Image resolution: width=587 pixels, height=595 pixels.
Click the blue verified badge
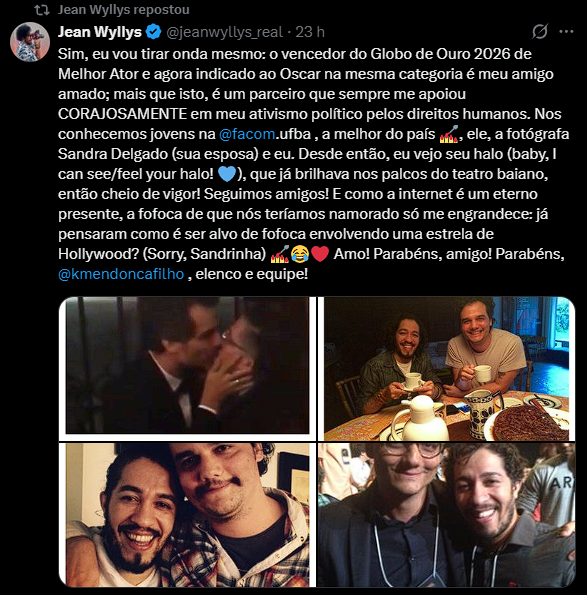(x=153, y=32)
